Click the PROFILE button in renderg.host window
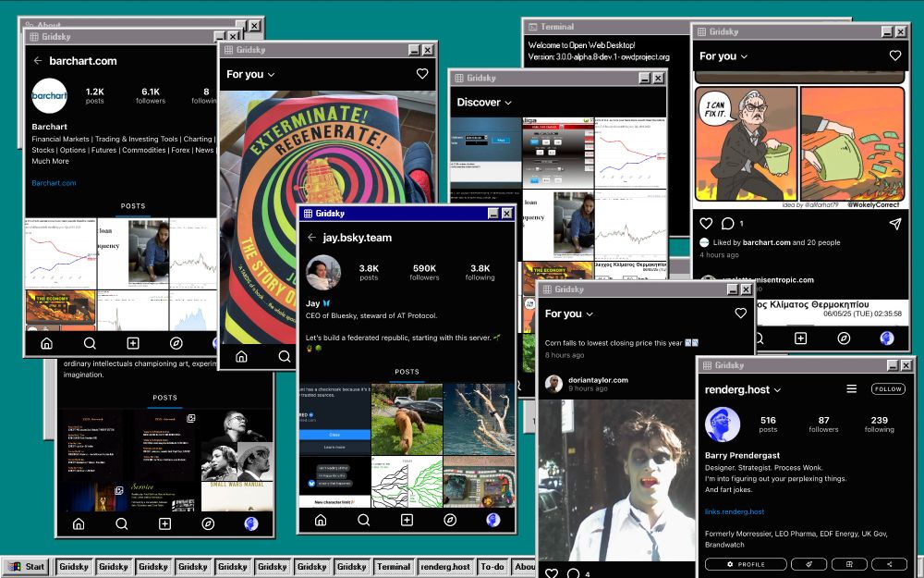The width and height of the screenshot is (924, 578). pyautogui.click(x=746, y=564)
